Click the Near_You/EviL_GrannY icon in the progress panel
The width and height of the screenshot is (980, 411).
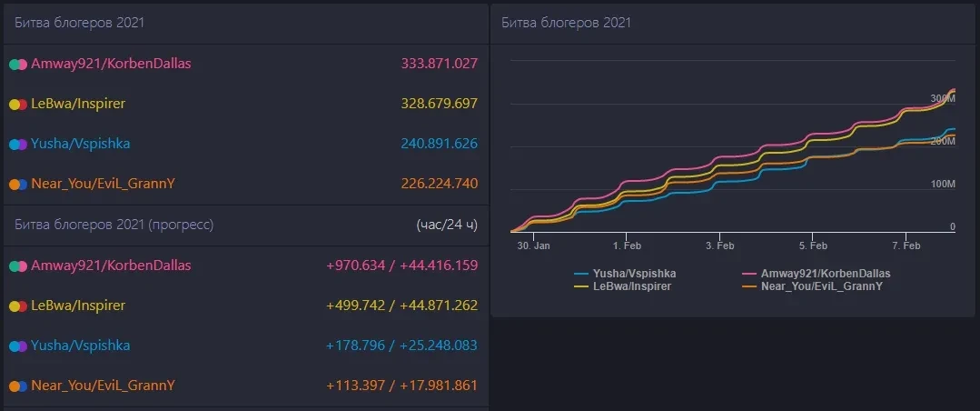click(17, 386)
